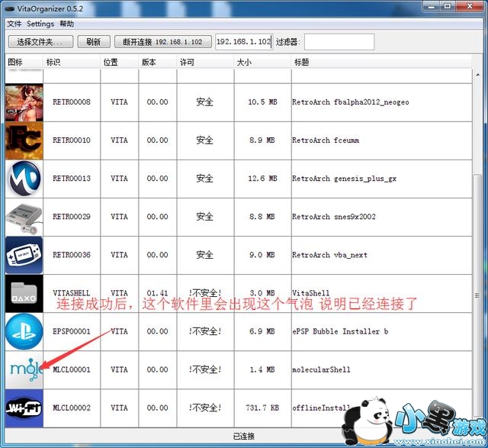Select the RETR00036 identifier cell
Screen dimensions: 488x448
[72, 255]
